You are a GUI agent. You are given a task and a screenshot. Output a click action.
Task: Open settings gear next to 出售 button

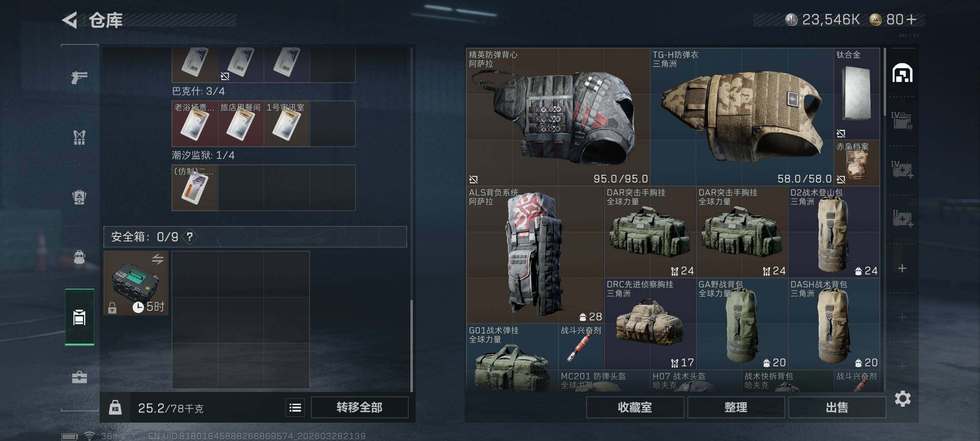[902, 399]
